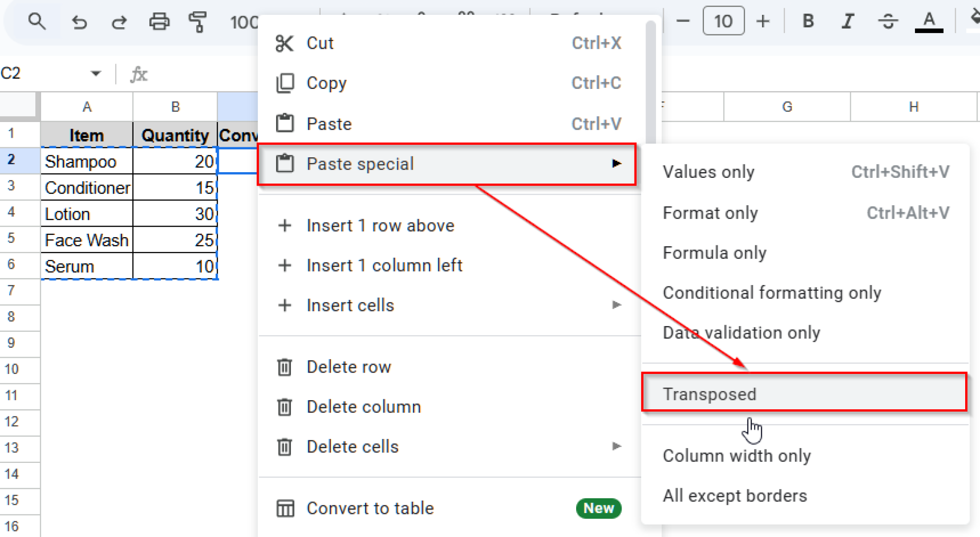Toggle bold formatting
Viewport: 980px width, 537px height.
click(808, 21)
